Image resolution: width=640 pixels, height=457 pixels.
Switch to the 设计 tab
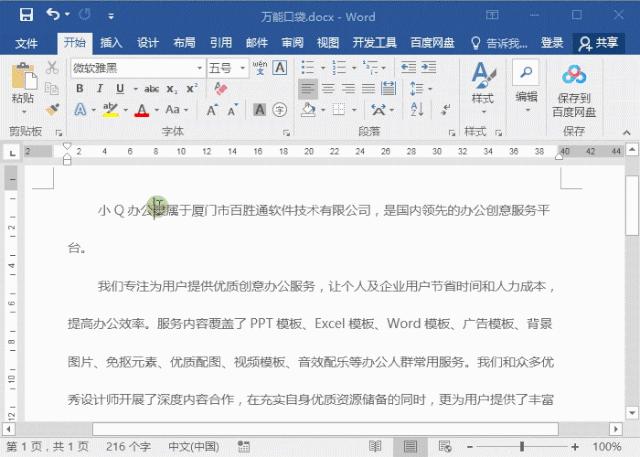tap(147, 42)
